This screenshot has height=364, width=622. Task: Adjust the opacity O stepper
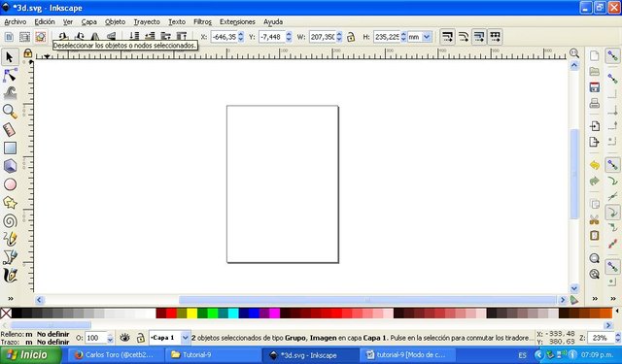(110, 338)
